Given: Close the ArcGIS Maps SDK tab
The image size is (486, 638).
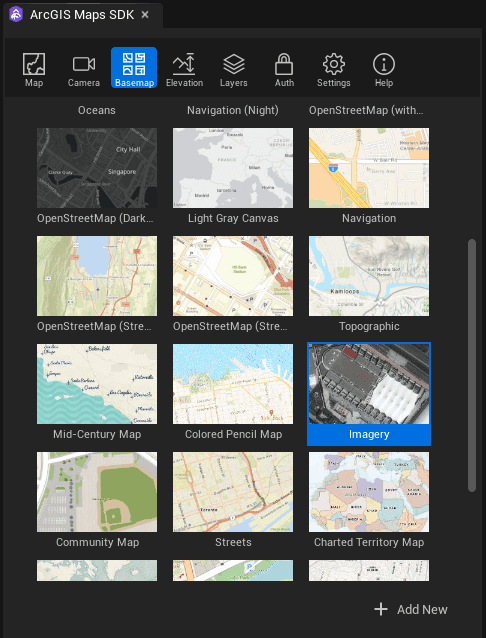Looking at the screenshot, I should point(145,15).
